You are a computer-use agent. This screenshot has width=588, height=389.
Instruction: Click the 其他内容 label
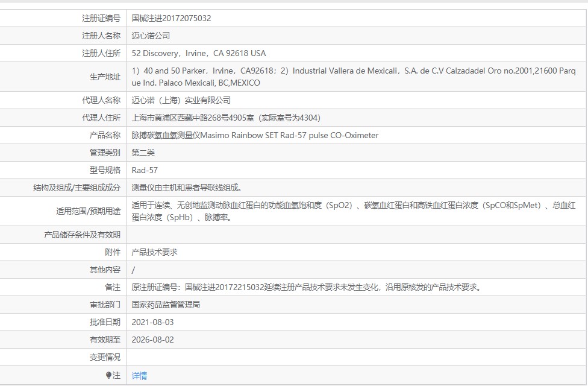(x=105, y=270)
